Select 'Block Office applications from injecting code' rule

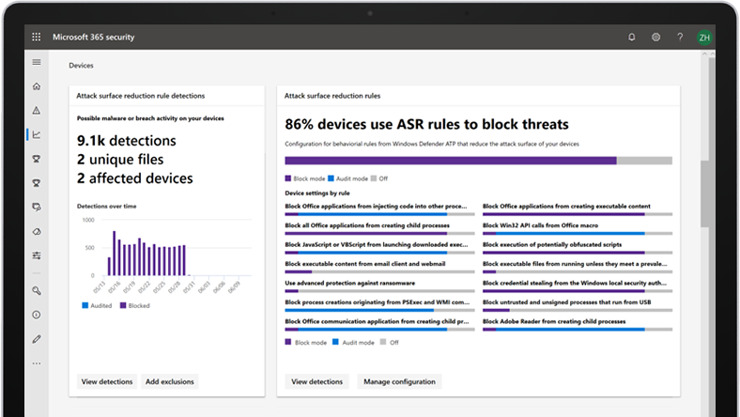pos(376,207)
